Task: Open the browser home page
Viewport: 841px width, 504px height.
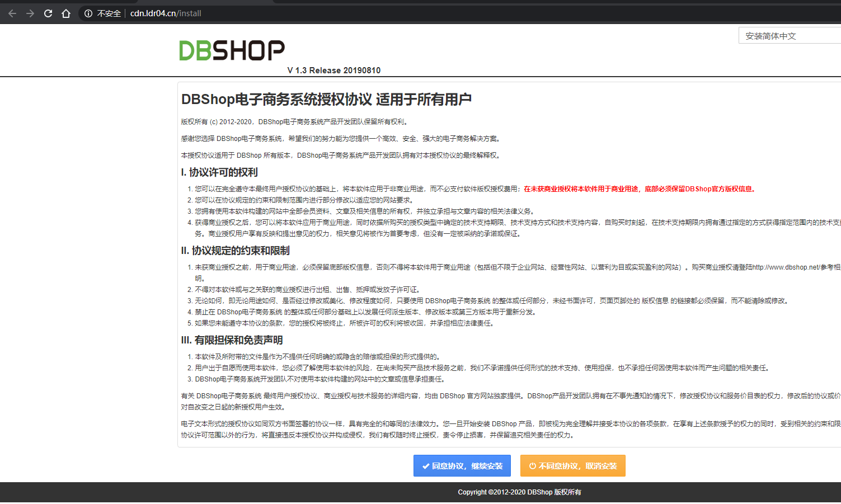Action: click(x=66, y=13)
